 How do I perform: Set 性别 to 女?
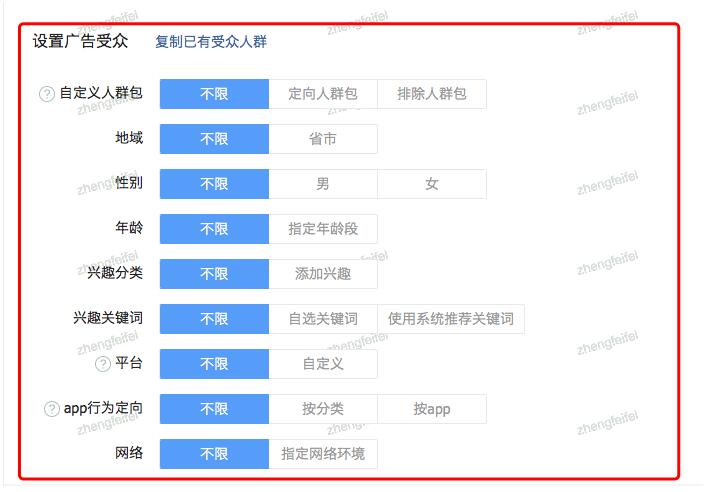tap(432, 184)
